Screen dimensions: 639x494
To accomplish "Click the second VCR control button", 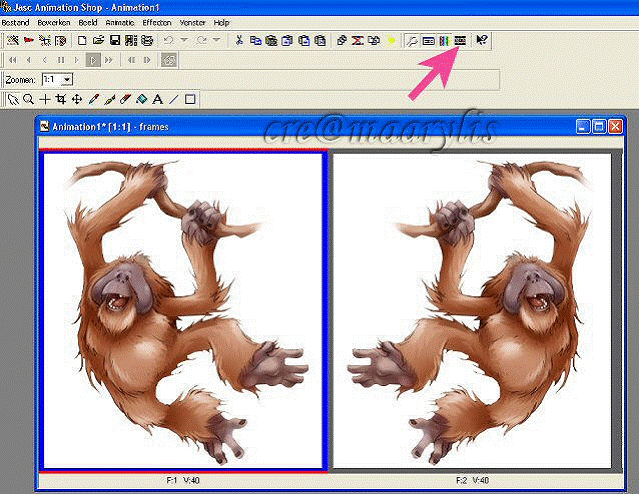I will (x=29, y=60).
